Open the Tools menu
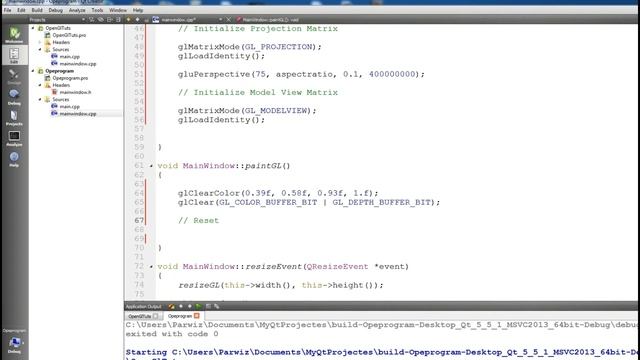 (97, 10)
